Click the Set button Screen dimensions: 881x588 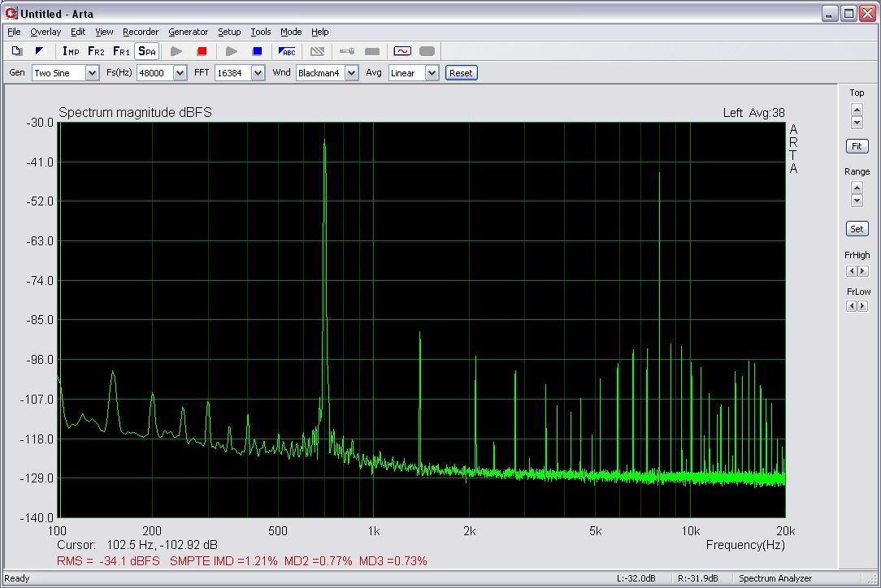[x=857, y=228]
